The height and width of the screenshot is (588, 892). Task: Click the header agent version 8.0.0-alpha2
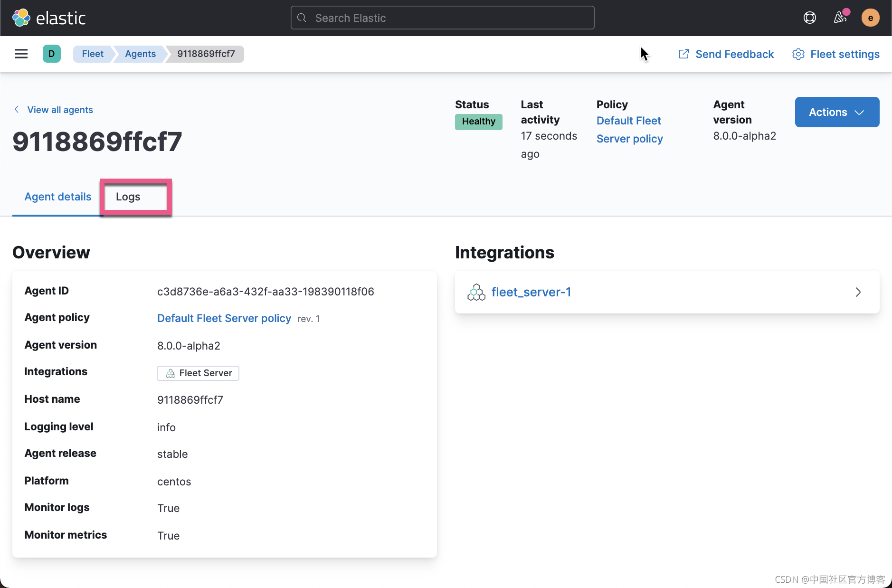click(x=744, y=136)
